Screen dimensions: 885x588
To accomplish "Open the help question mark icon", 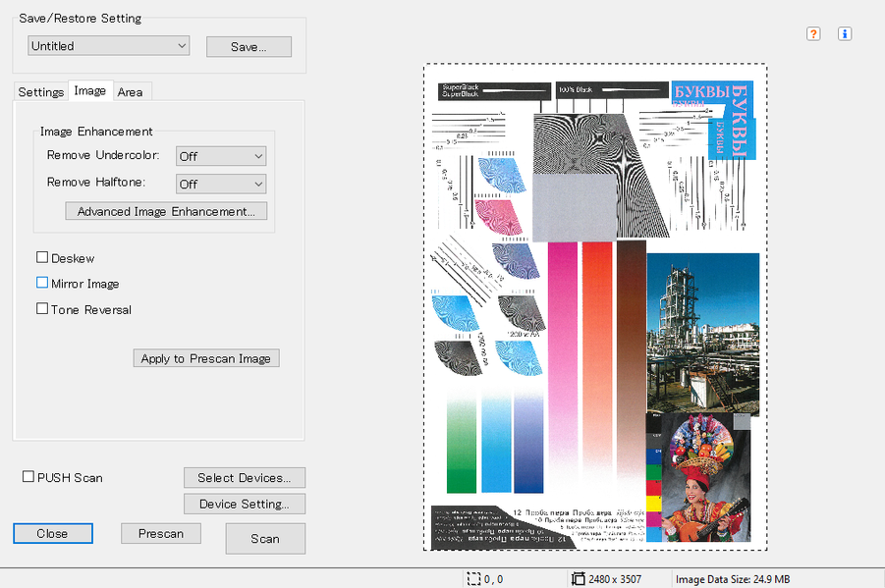I will click(813, 33).
